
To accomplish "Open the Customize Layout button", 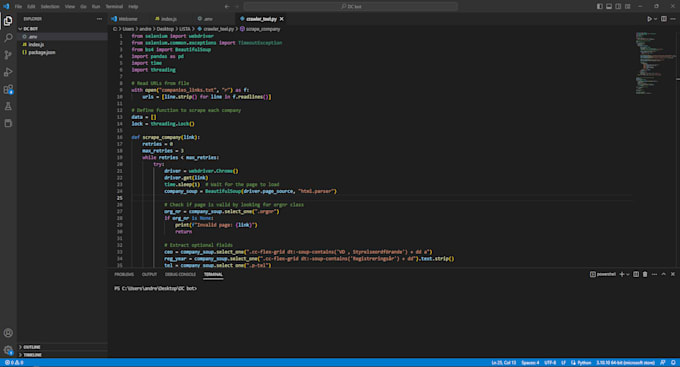I will (628, 7).
